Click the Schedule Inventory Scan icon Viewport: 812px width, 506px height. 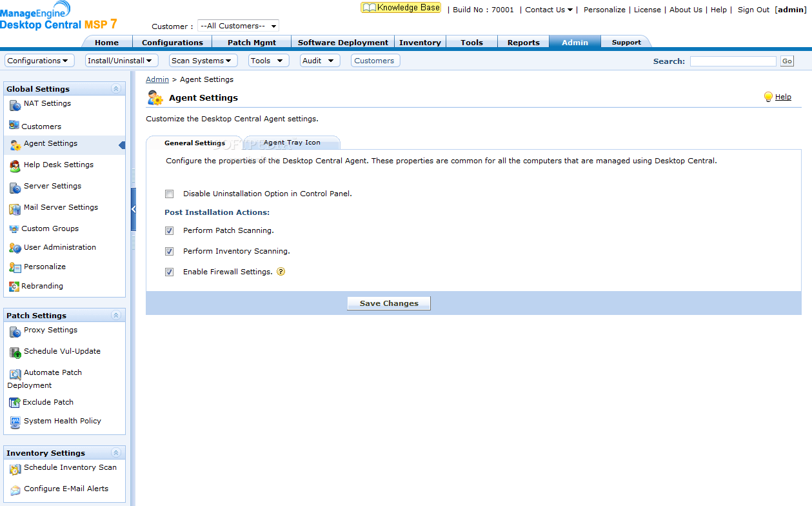(x=15, y=470)
